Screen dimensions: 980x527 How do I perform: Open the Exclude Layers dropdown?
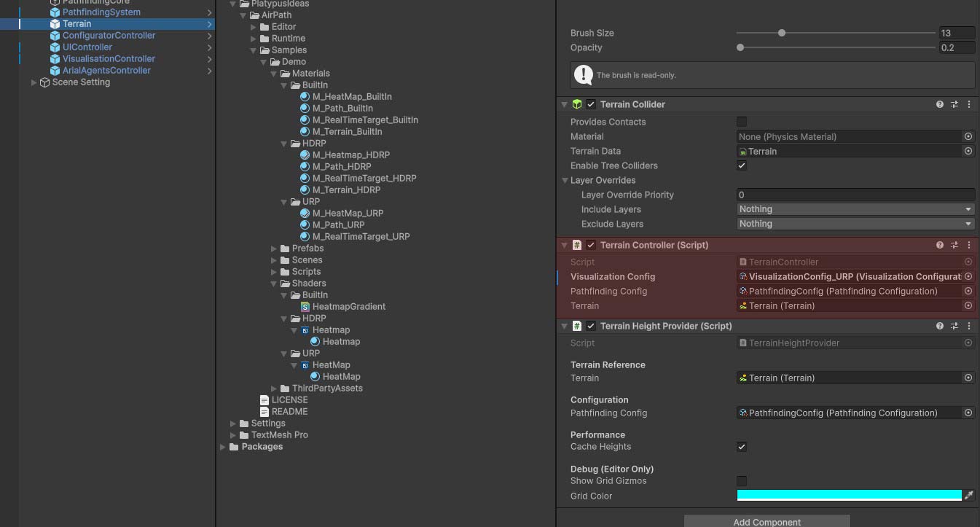tap(855, 224)
